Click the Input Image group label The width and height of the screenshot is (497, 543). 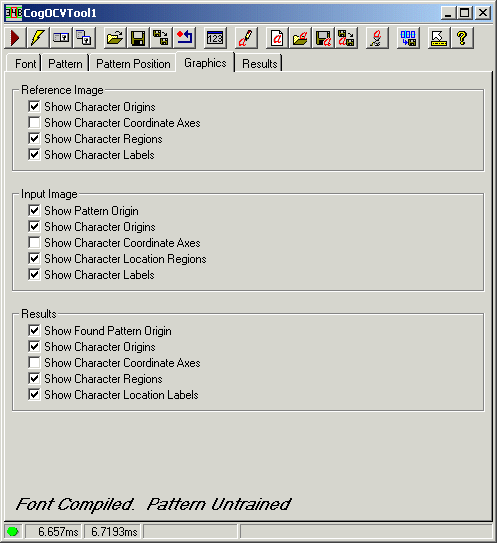click(49, 194)
